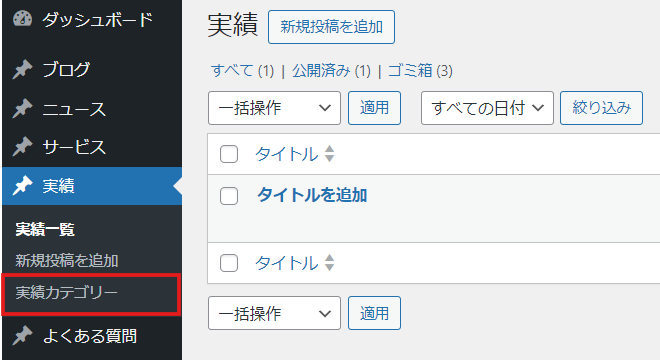Click the Dashboard gauge icon
660x360 pixels.
(x=22, y=19)
